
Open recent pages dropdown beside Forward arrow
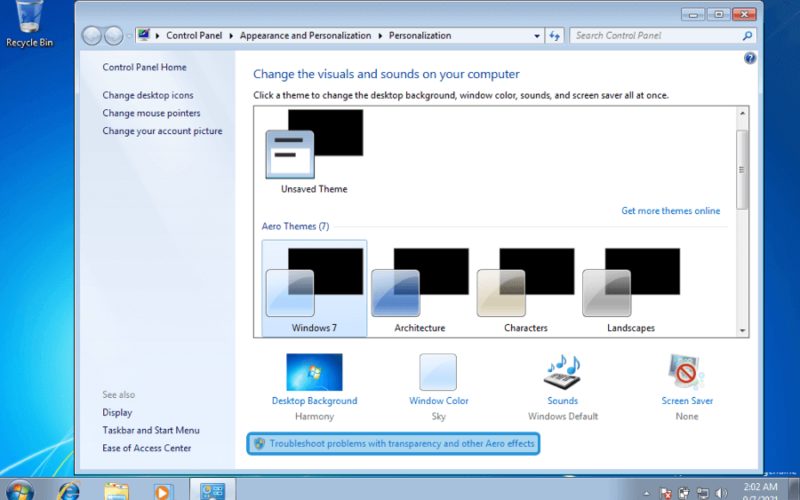tap(129, 36)
